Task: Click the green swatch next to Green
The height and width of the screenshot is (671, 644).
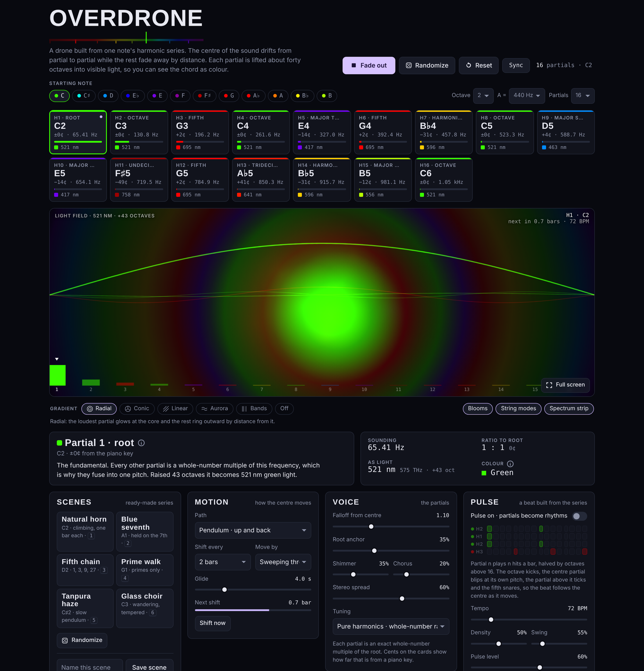Action: point(484,473)
